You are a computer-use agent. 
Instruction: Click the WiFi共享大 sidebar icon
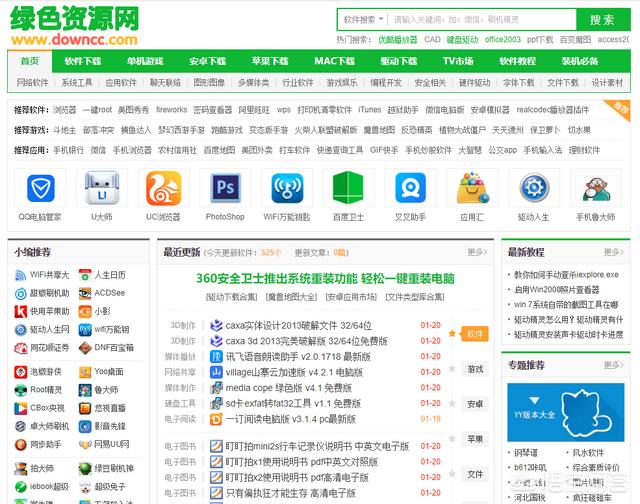point(20,275)
